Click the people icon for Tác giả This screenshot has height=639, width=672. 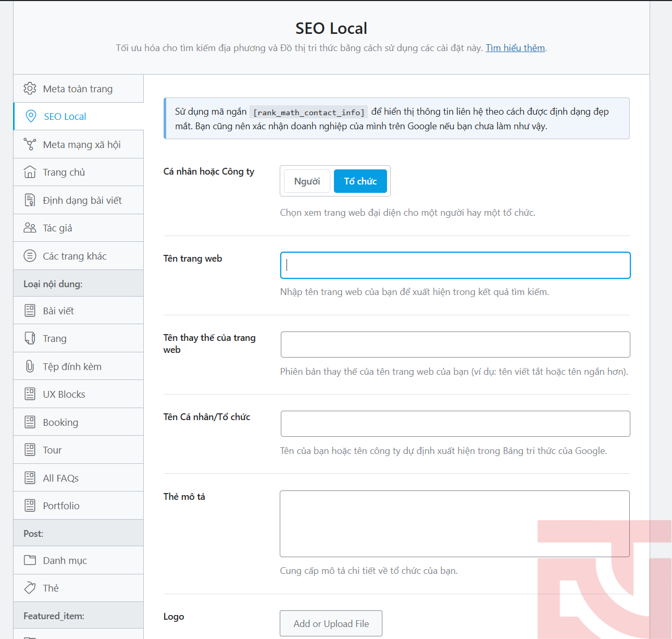coord(30,228)
